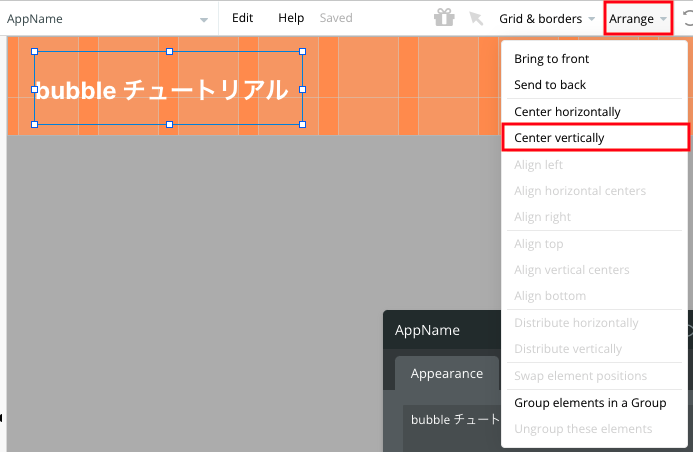Click the undo arrow icon
This screenshot has height=452, width=693.
pyautogui.click(x=688, y=19)
